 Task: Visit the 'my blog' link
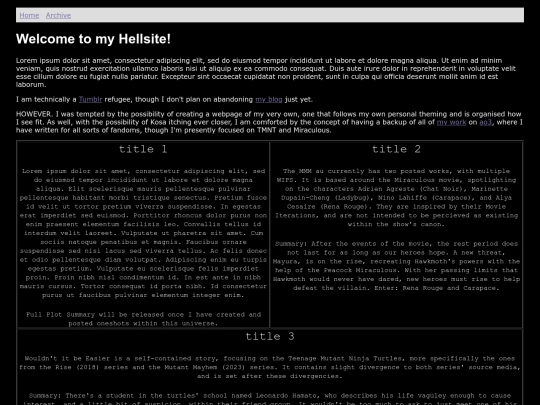pyautogui.click(x=269, y=100)
